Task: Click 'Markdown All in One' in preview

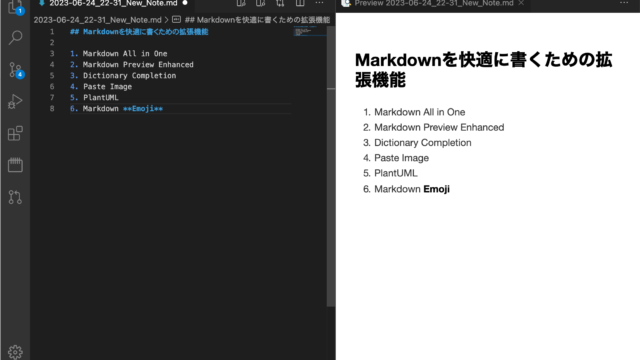Action: click(420, 112)
